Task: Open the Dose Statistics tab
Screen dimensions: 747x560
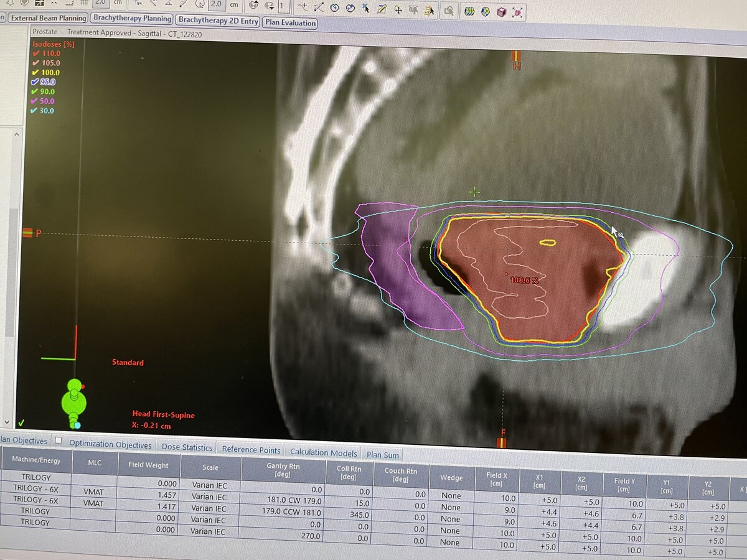Action: pos(187,447)
